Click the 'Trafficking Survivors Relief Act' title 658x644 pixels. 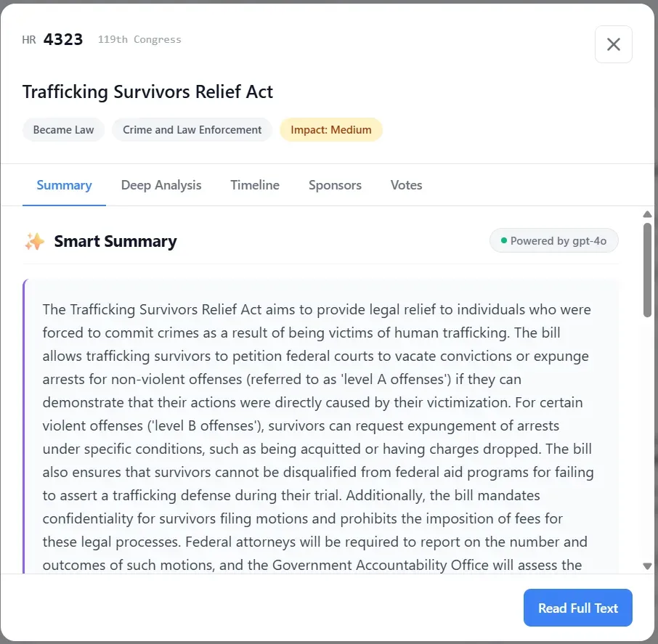147,92
